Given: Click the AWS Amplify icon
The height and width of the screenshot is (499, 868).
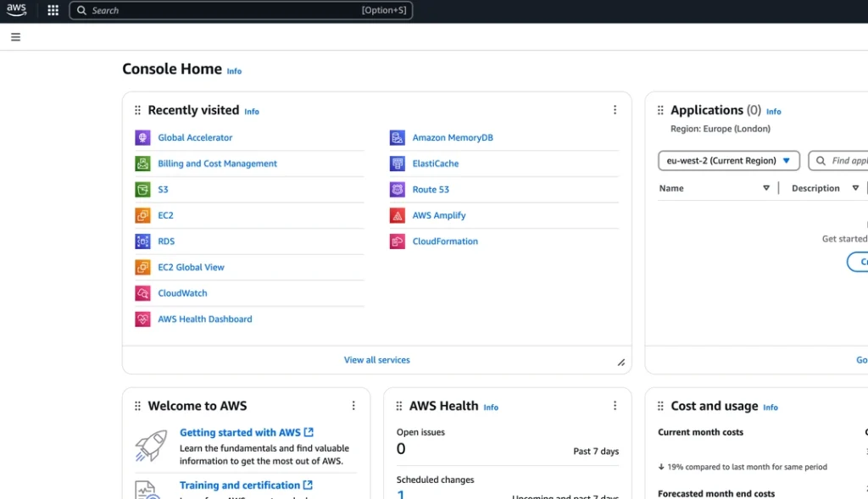Looking at the screenshot, I should click(x=397, y=215).
